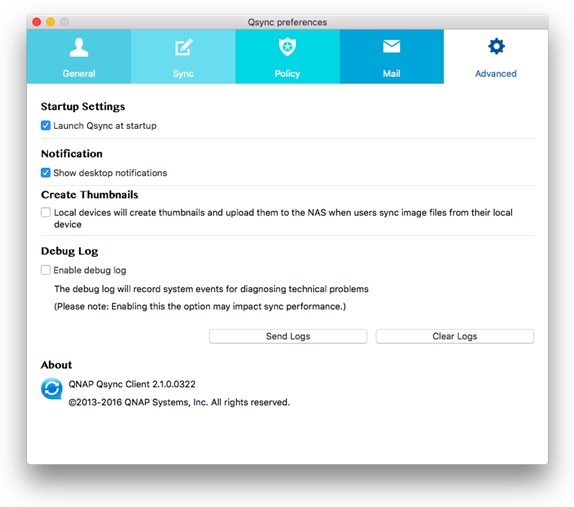
Task: Go to the Mail tab label
Action: (x=391, y=74)
